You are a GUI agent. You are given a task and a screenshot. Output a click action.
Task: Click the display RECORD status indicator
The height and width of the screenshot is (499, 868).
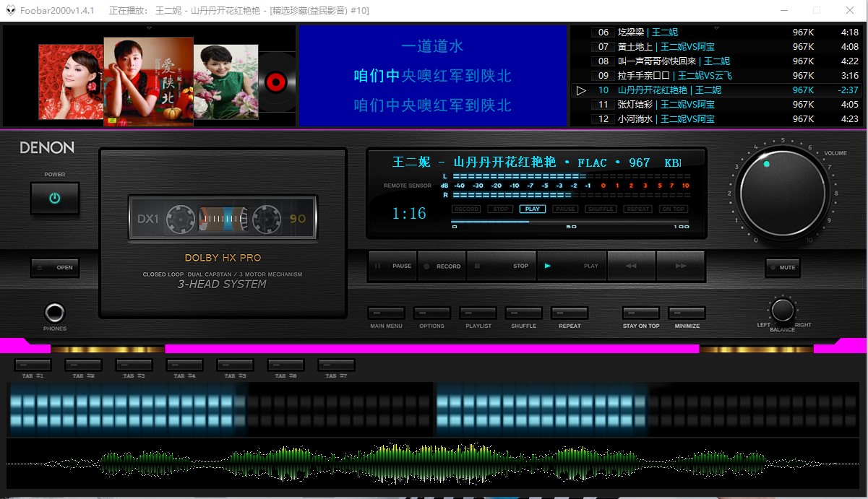pos(466,209)
